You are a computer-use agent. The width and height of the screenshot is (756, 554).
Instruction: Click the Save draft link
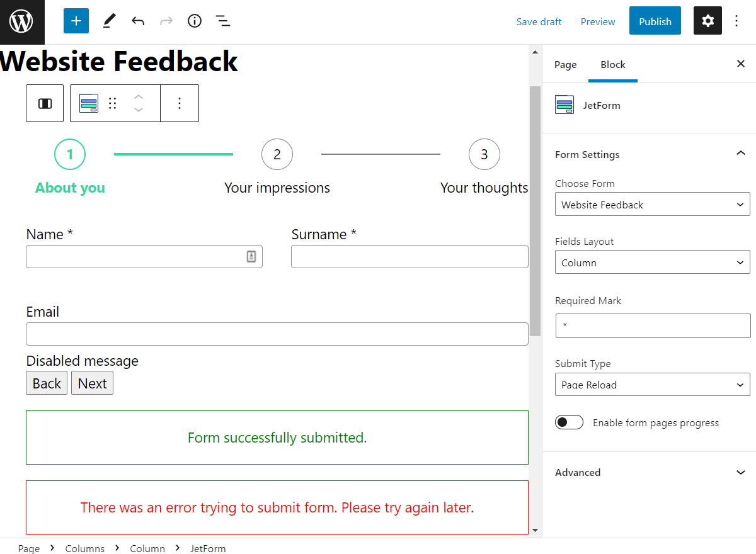click(539, 21)
